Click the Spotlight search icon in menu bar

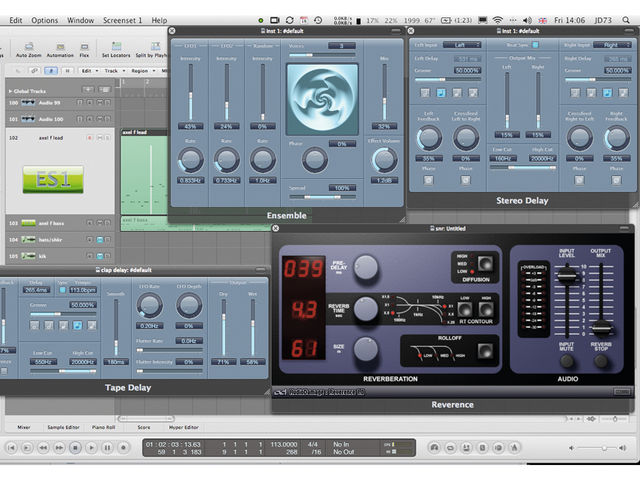pos(626,20)
